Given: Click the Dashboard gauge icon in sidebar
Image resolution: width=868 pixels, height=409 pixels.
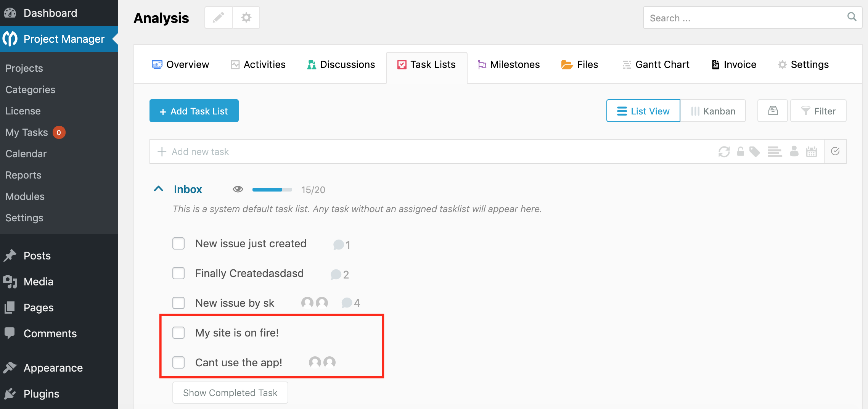Looking at the screenshot, I should tap(10, 13).
